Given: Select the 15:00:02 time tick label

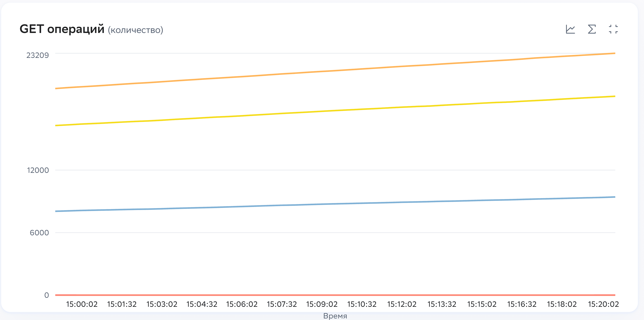Looking at the screenshot, I should 82,304.
